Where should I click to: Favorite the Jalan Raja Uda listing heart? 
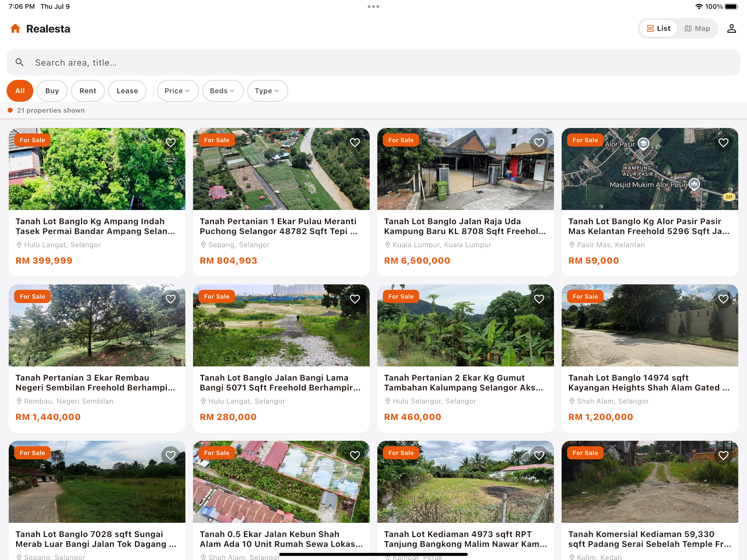click(x=539, y=142)
